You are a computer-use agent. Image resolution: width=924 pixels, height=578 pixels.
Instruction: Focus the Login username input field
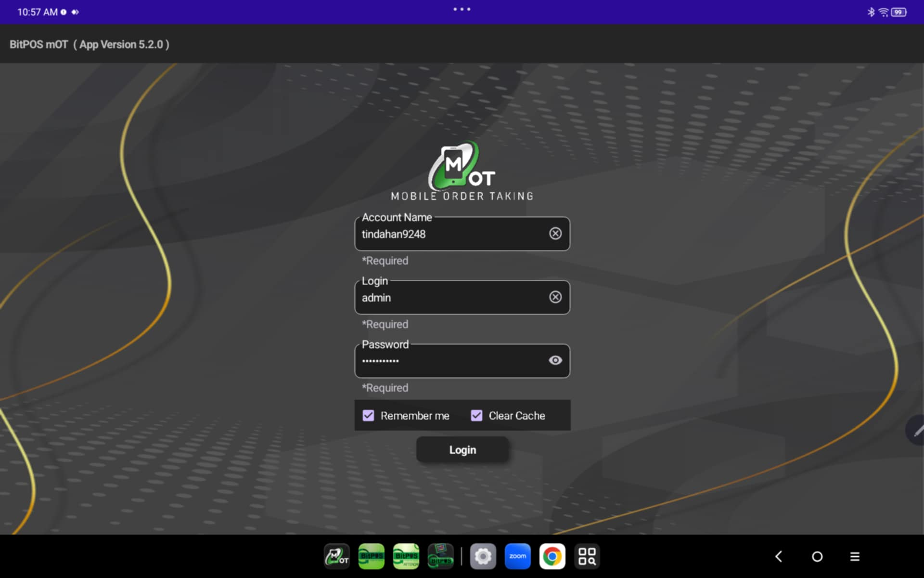(462, 297)
